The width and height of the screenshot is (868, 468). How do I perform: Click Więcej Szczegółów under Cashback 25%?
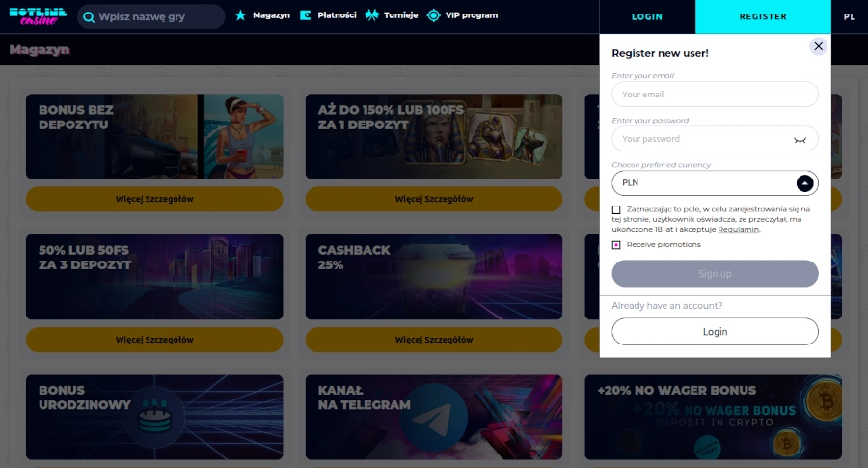click(433, 340)
